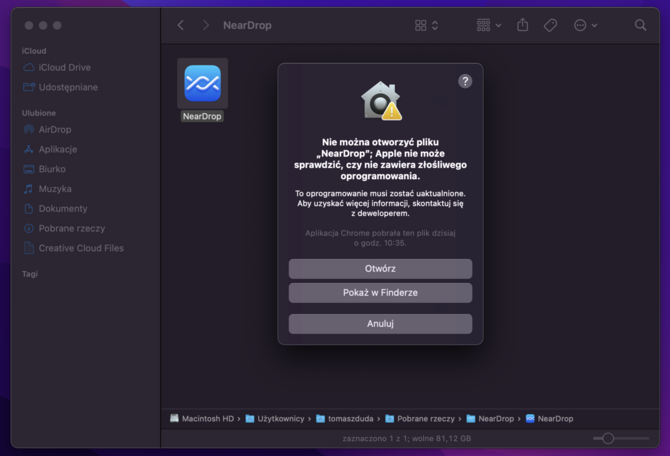Click the NearDrop folder in the path bar
This screenshot has width=670, height=456.
[x=491, y=418]
